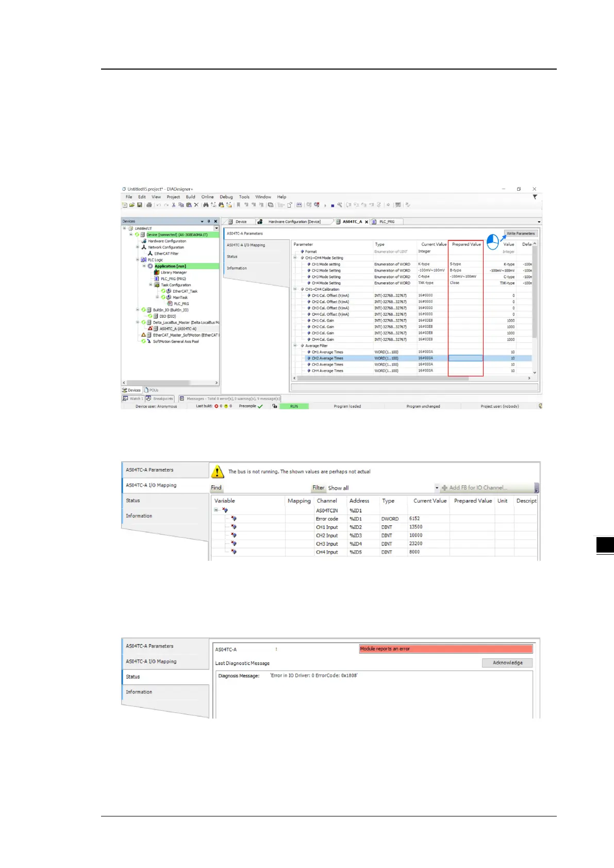Switch to the Hardware Configuration [Device] tab

point(294,222)
